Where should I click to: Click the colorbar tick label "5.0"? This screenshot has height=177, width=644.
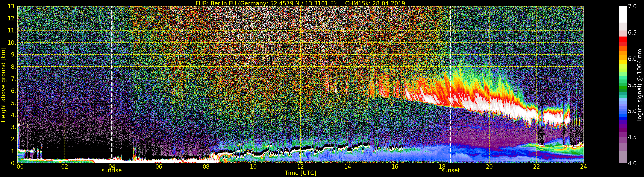(x=632, y=111)
